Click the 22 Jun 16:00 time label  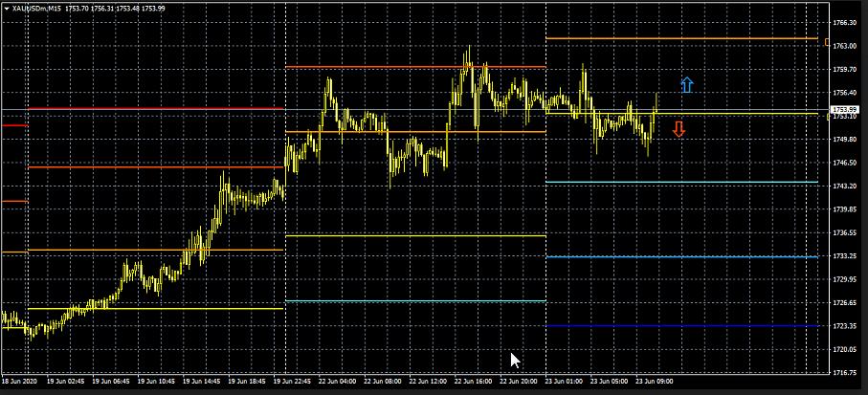point(474,382)
